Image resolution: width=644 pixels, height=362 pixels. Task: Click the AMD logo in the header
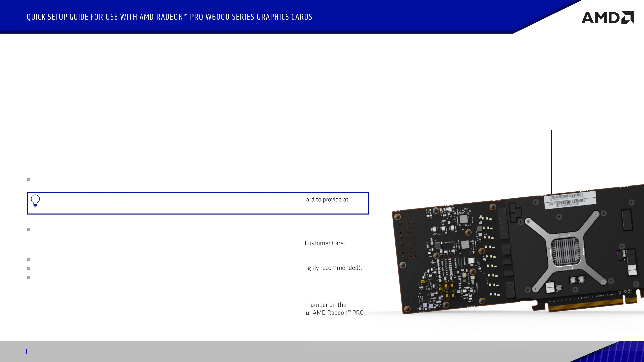click(607, 17)
